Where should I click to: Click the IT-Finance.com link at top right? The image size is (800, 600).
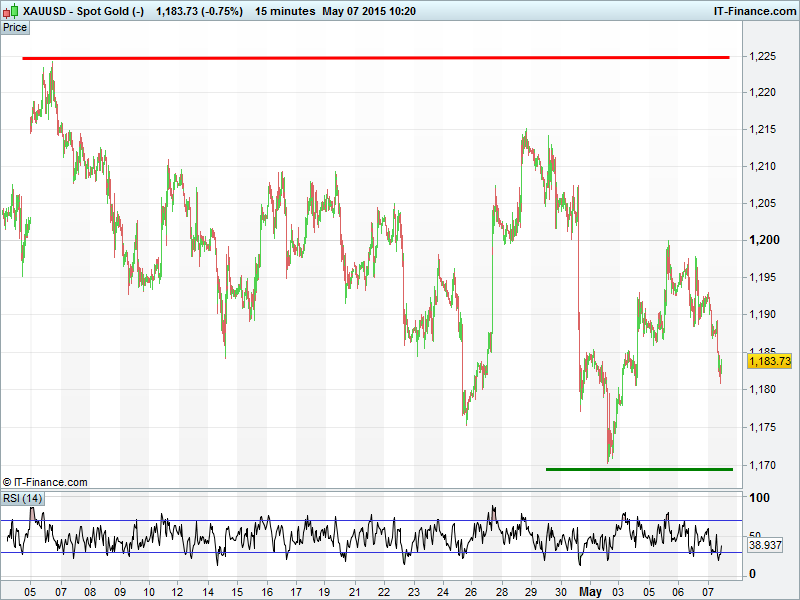tap(753, 11)
